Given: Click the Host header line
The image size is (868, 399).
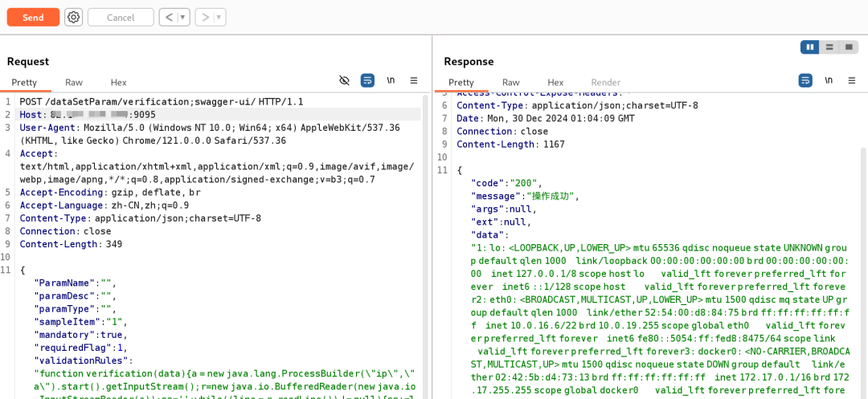Looking at the screenshot, I should (x=88, y=114).
